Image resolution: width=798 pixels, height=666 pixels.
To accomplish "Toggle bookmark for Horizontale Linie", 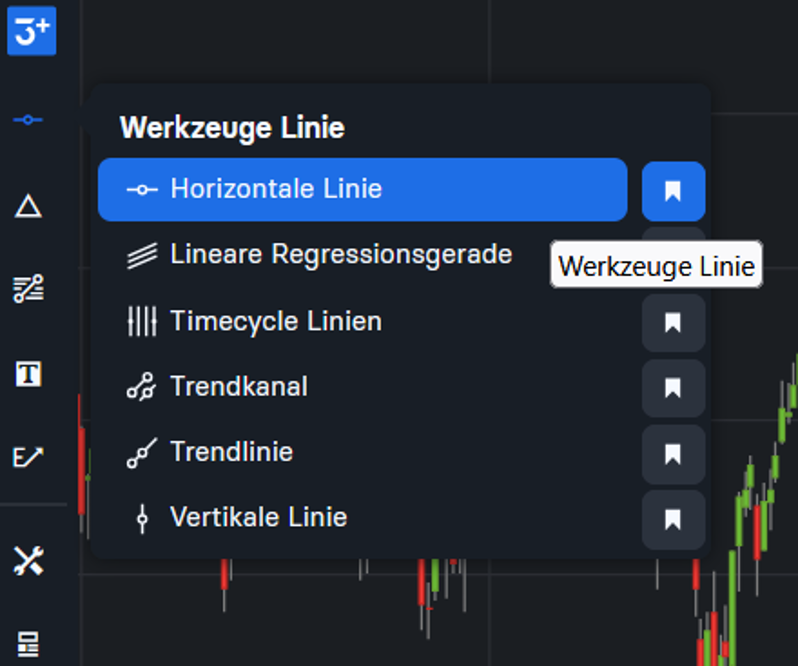I will tap(673, 191).
